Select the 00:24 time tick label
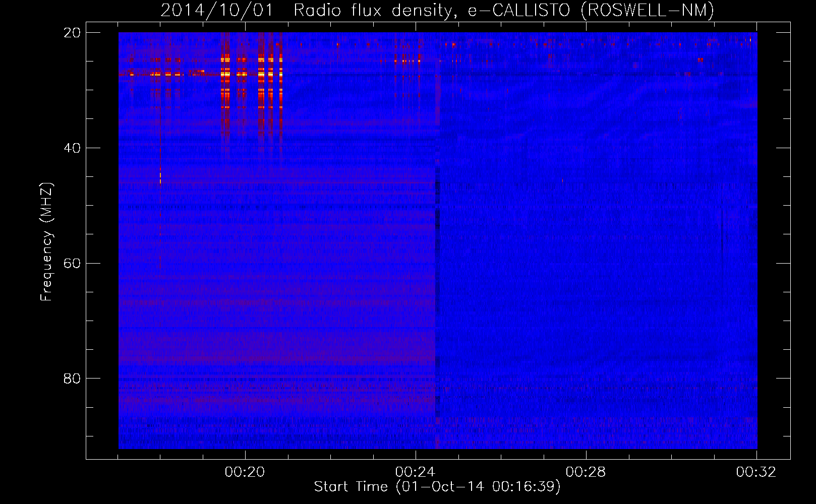Image resolution: width=816 pixels, height=504 pixels. (x=416, y=472)
